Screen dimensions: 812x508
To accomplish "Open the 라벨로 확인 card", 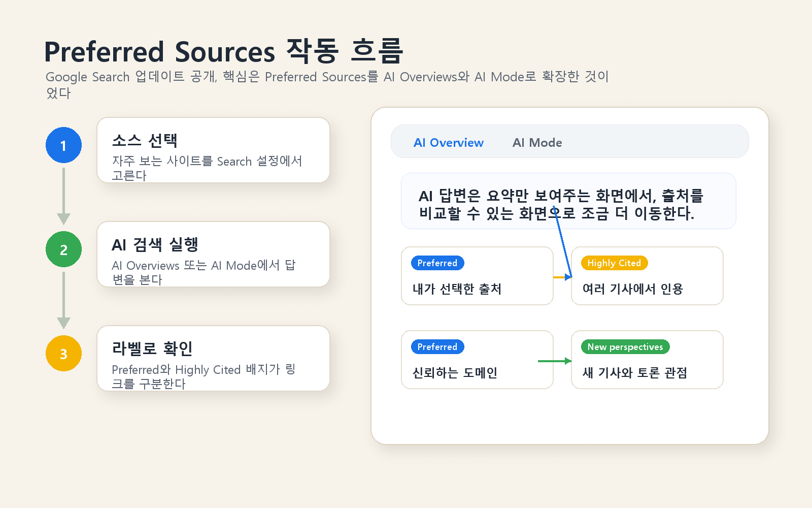I will 213,358.
